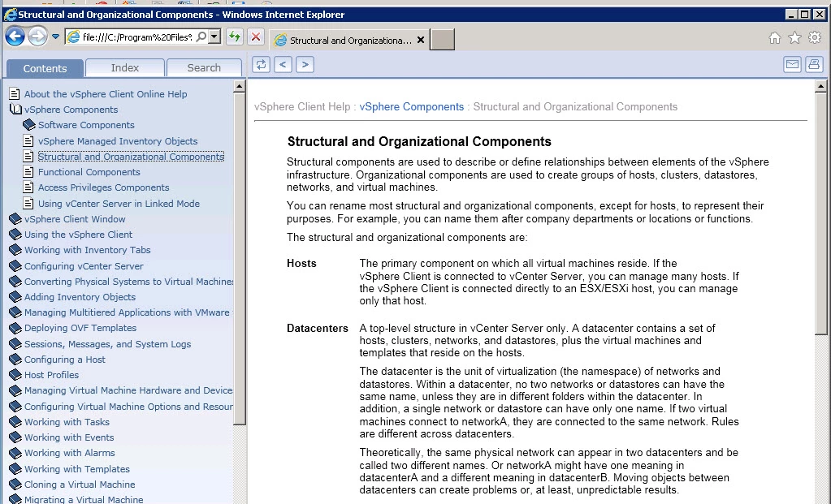Click Configuring Virtual Machine Options book icon
The height and width of the screenshot is (504, 831).
click(x=15, y=406)
